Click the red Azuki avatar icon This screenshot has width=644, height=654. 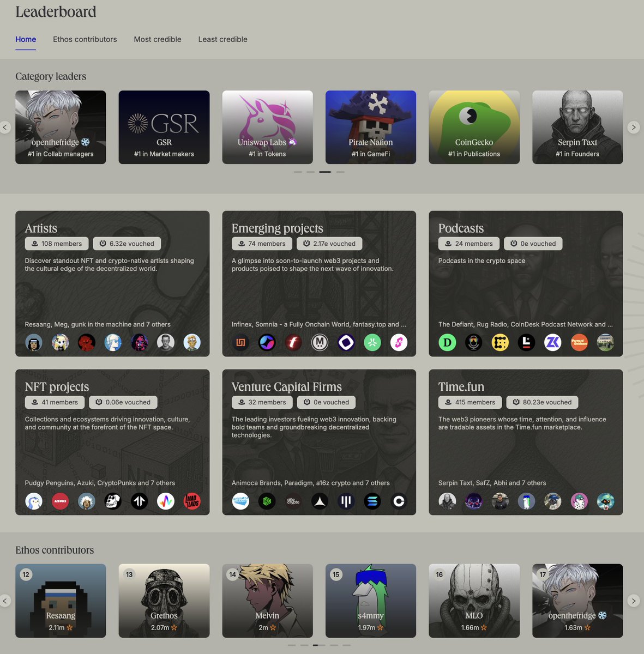coord(60,501)
